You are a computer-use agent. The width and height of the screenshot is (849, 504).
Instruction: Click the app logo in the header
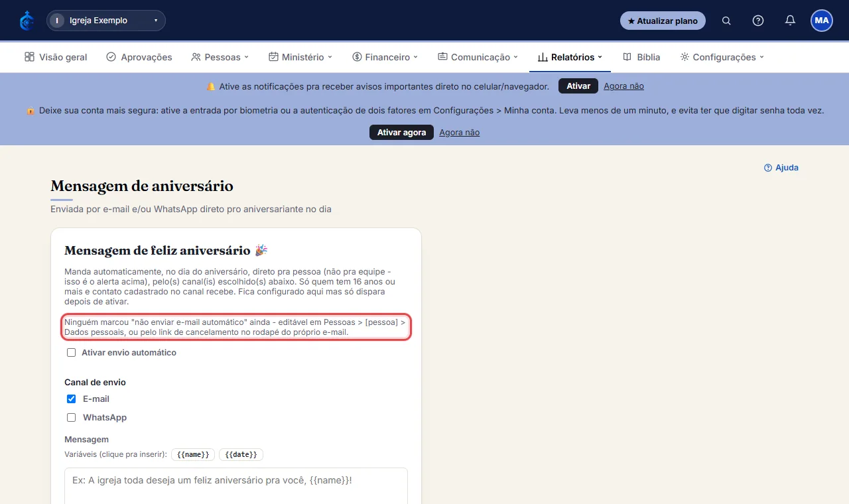pos(27,21)
